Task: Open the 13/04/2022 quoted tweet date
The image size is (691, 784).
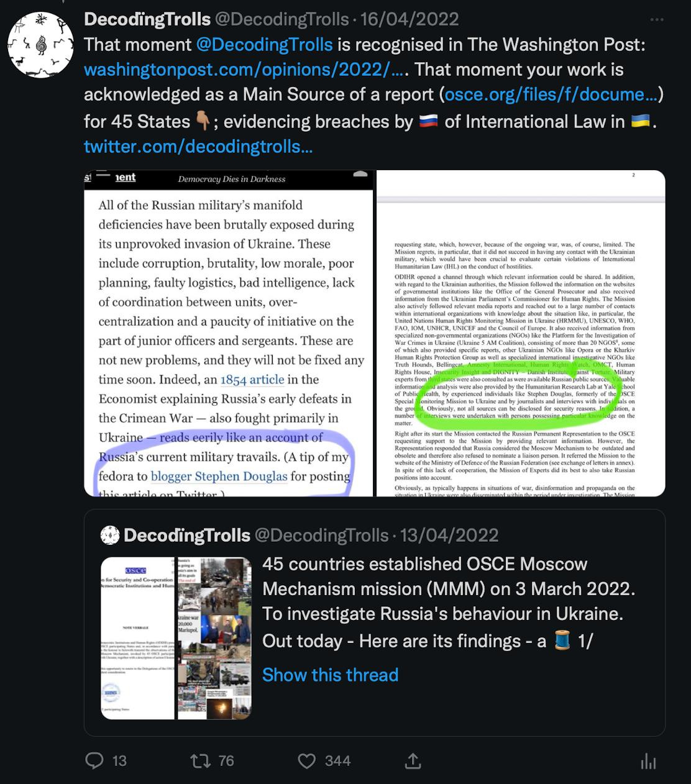Action: (x=449, y=535)
